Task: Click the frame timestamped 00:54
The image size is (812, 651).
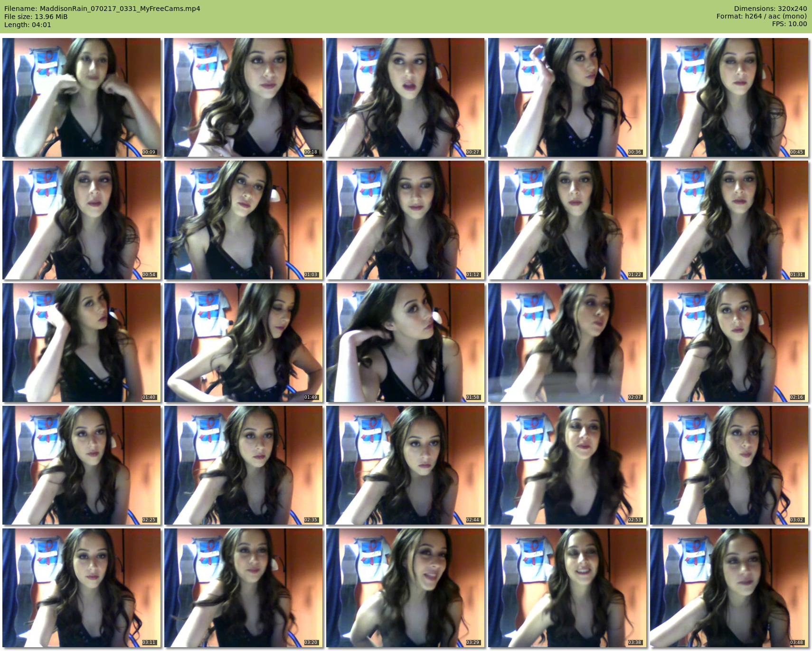Action: 81,220
